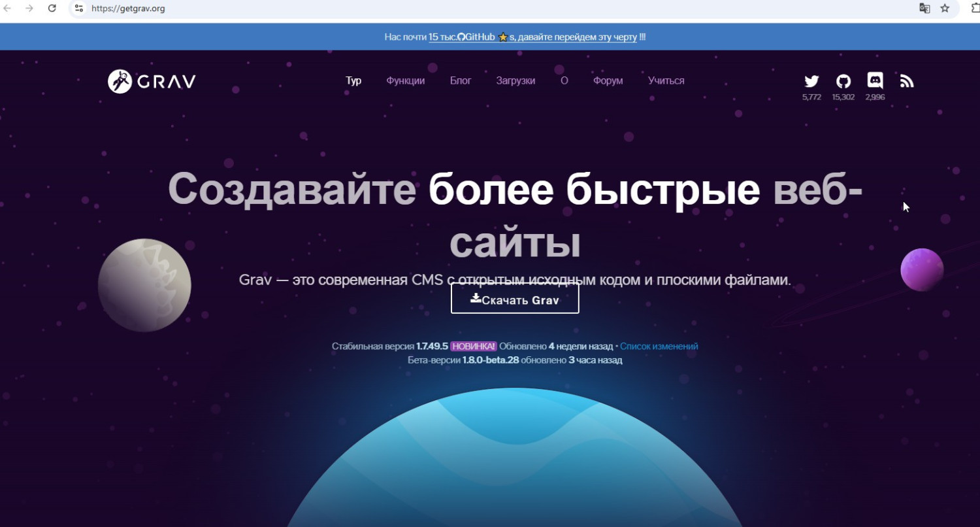
Task: Open the Загрузки navigation item
Action: [x=515, y=81]
